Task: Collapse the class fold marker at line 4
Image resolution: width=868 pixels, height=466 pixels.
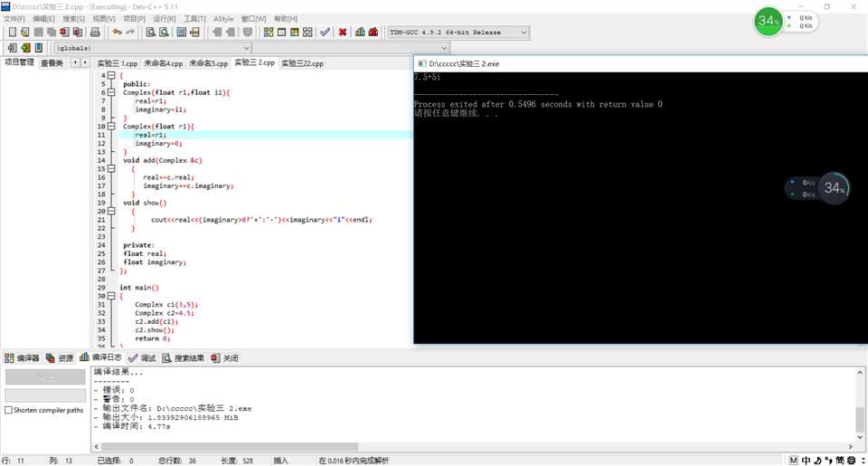Action: [111, 75]
